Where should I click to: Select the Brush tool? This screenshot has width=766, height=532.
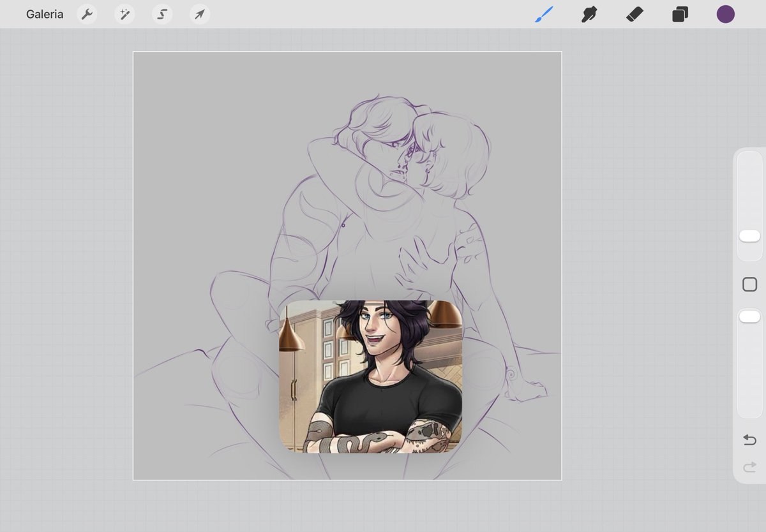click(544, 14)
